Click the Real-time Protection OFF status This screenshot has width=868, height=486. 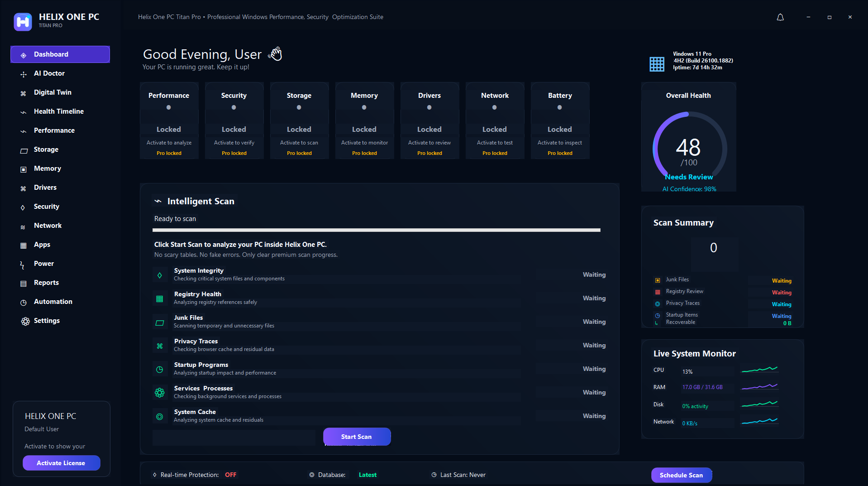[230, 475]
